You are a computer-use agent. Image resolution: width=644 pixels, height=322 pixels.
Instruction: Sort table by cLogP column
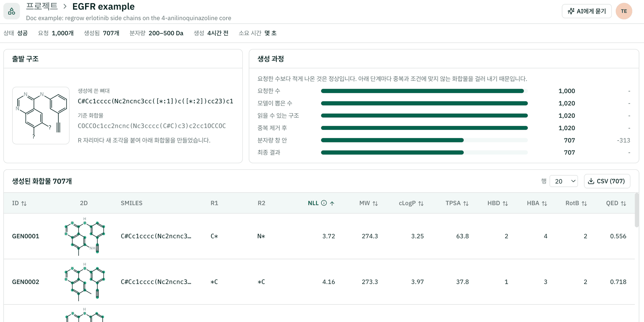click(411, 203)
